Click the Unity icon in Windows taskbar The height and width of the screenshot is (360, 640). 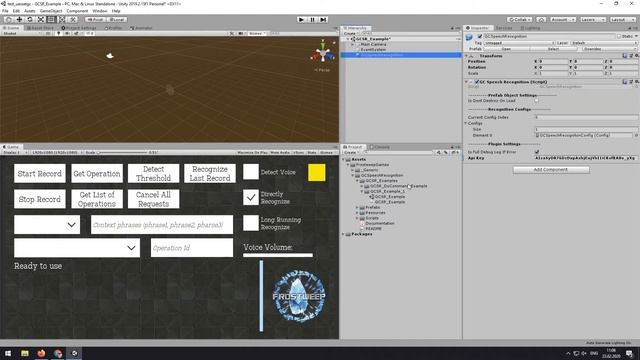point(74,353)
